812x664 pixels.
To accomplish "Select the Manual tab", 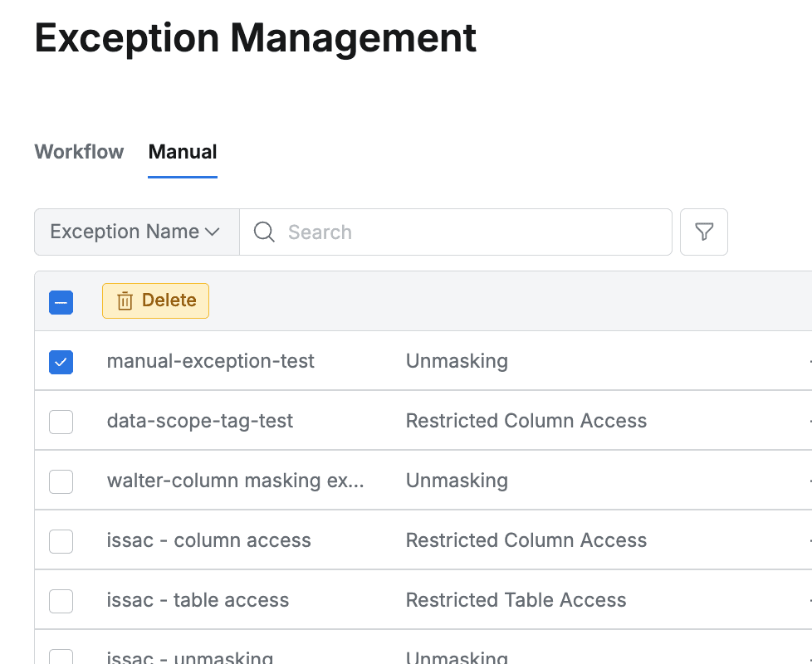I will (183, 152).
